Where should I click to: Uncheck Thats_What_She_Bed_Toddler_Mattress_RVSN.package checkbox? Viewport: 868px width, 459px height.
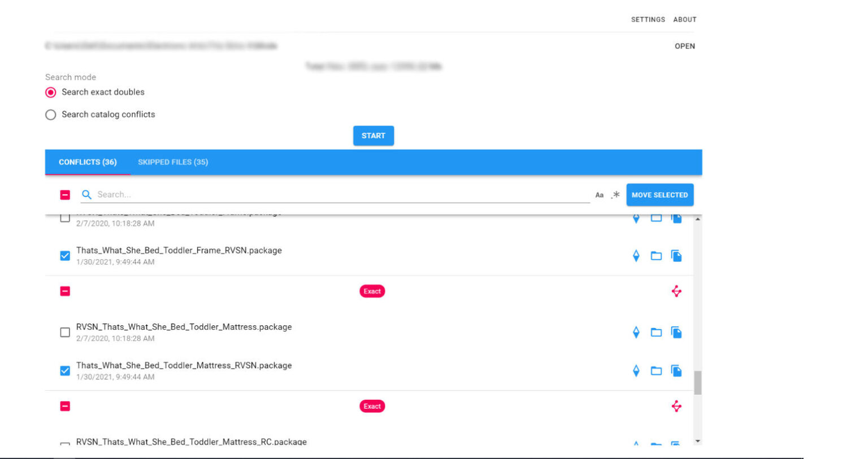(65, 371)
